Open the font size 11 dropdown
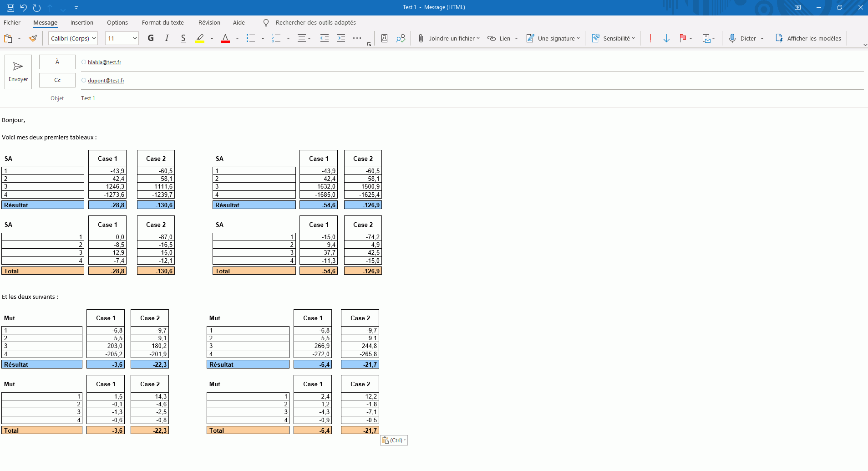This screenshot has height=471, width=868. [x=122, y=38]
